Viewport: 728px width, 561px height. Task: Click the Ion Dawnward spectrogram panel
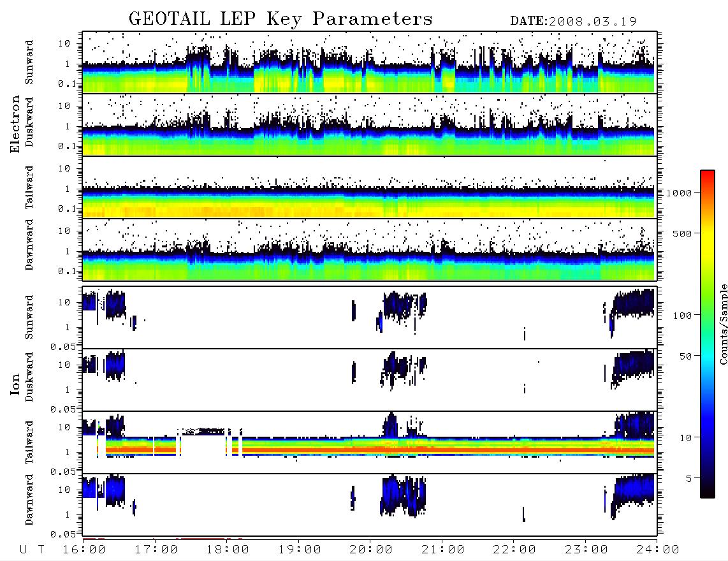[x=370, y=505]
